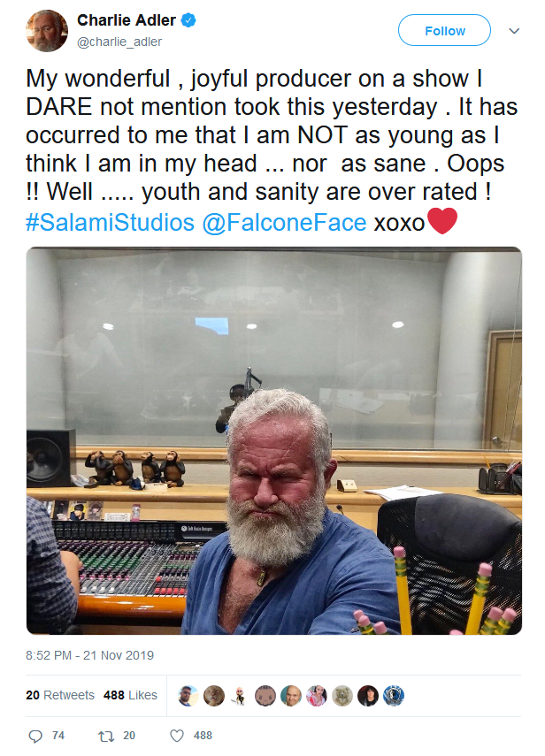Like the tweet with heart icon

(x=177, y=736)
